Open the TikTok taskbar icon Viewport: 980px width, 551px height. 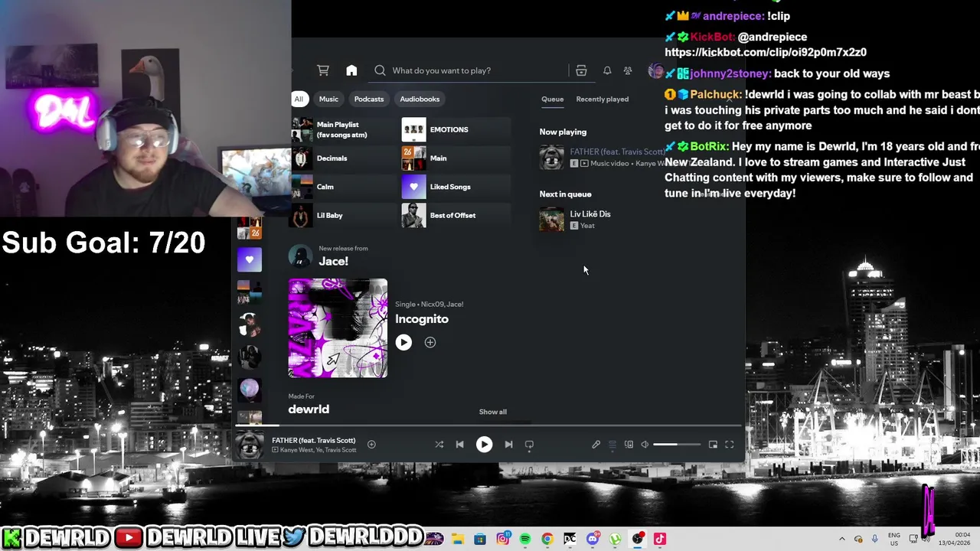660,539
